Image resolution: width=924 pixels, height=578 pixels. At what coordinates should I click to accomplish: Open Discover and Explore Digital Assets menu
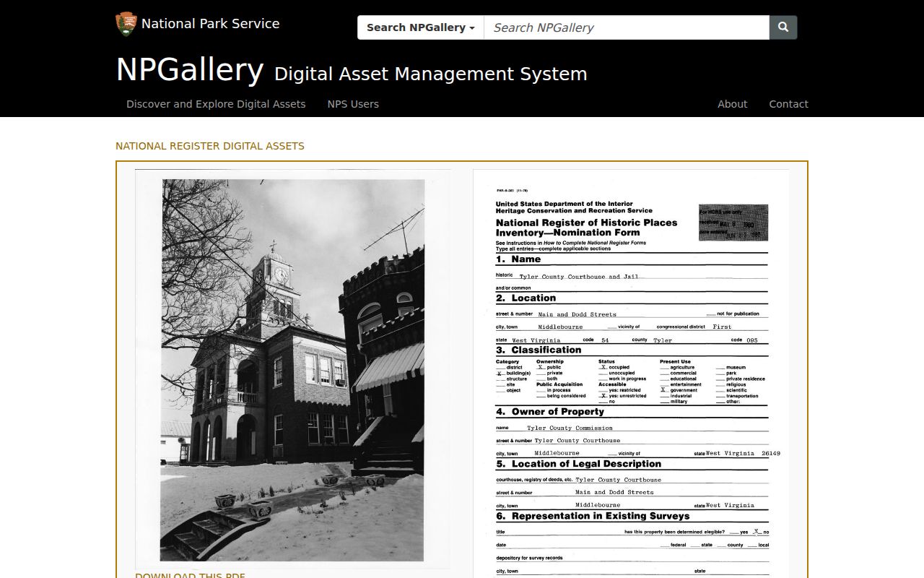coord(216,104)
